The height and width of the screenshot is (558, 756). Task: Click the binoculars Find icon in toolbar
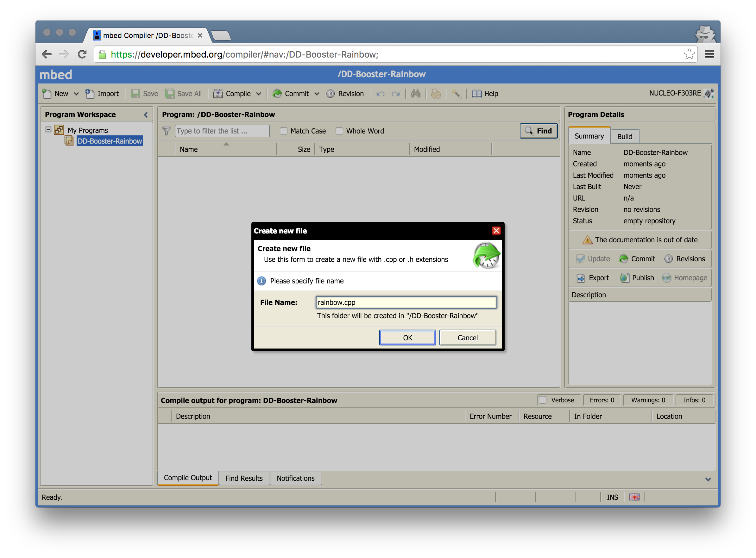tap(416, 94)
